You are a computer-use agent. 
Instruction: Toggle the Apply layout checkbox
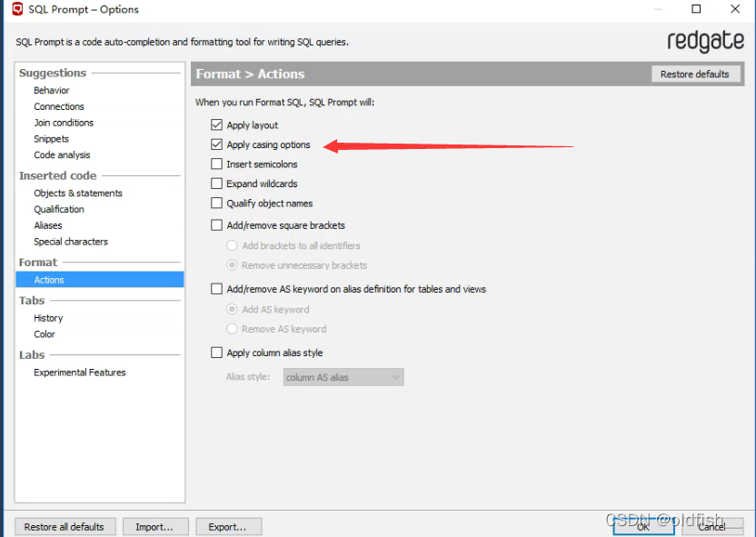(x=216, y=124)
